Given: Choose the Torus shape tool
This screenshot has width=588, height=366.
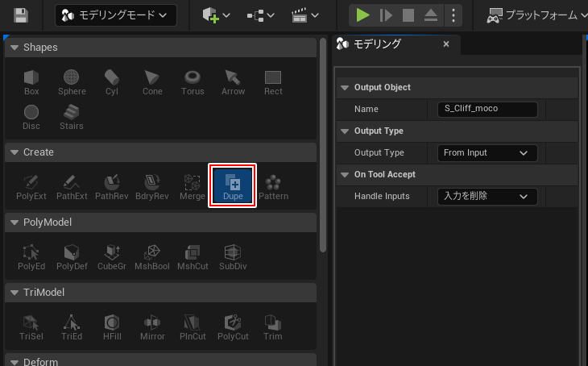Looking at the screenshot, I should click(193, 82).
